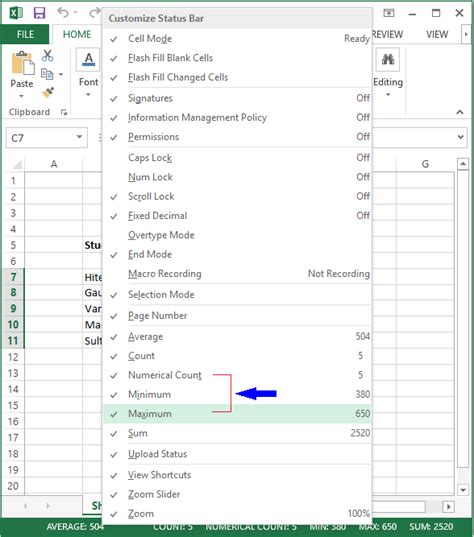The height and width of the screenshot is (537, 474).
Task: Toggle Cell Mode in status bar menu
Action: (237, 39)
